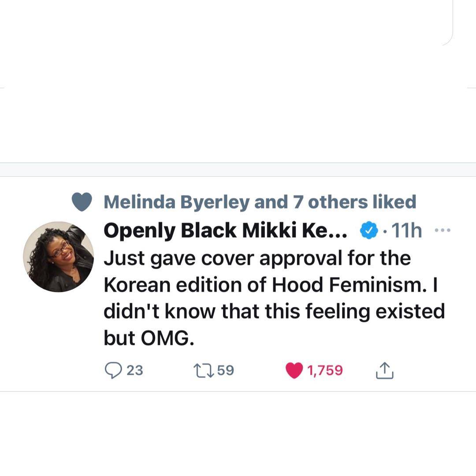Screen dimensions: 476x476
Task: Click the Melinda Byerley name
Action: [x=177, y=202]
